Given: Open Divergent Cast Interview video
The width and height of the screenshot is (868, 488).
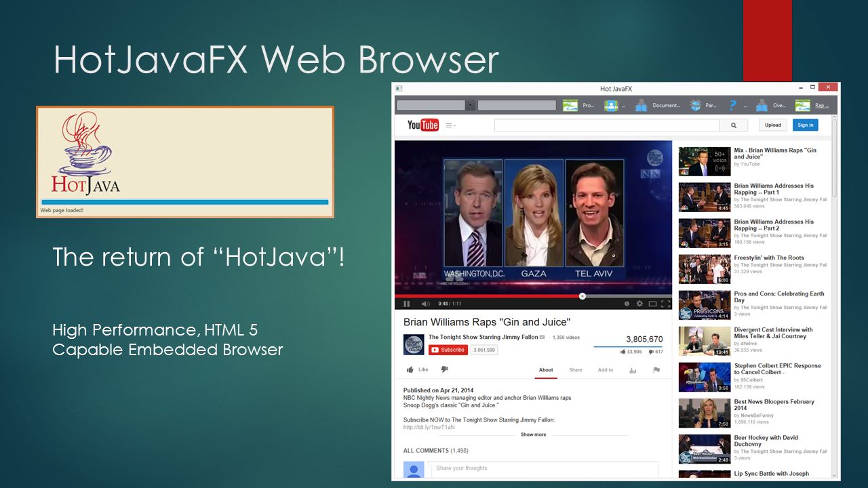Looking at the screenshot, I should (773, 333).
